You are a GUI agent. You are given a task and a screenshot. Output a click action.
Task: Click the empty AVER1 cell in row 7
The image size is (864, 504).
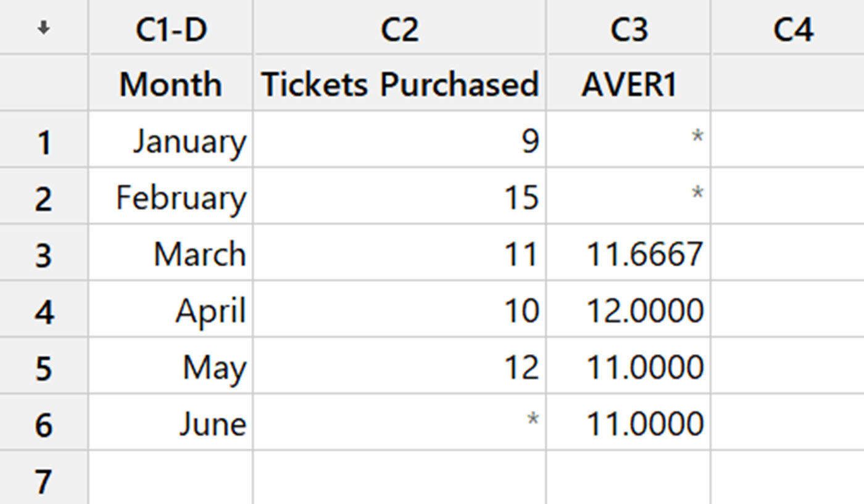tap(628, 479)
